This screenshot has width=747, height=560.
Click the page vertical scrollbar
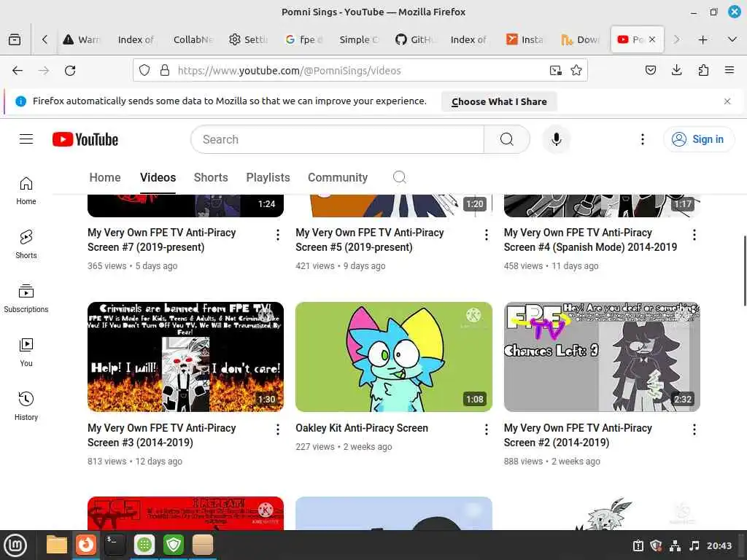pyautogui.click(x=745, y=271)
